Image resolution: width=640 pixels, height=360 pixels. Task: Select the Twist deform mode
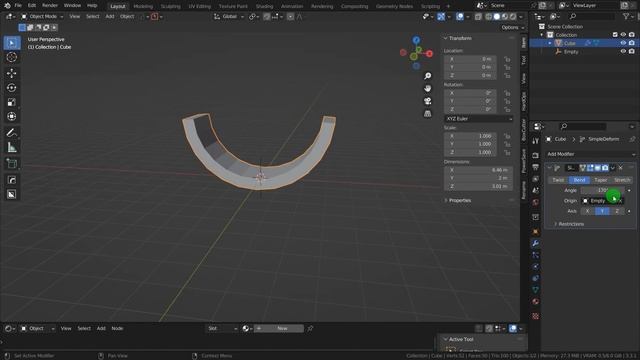558,180
